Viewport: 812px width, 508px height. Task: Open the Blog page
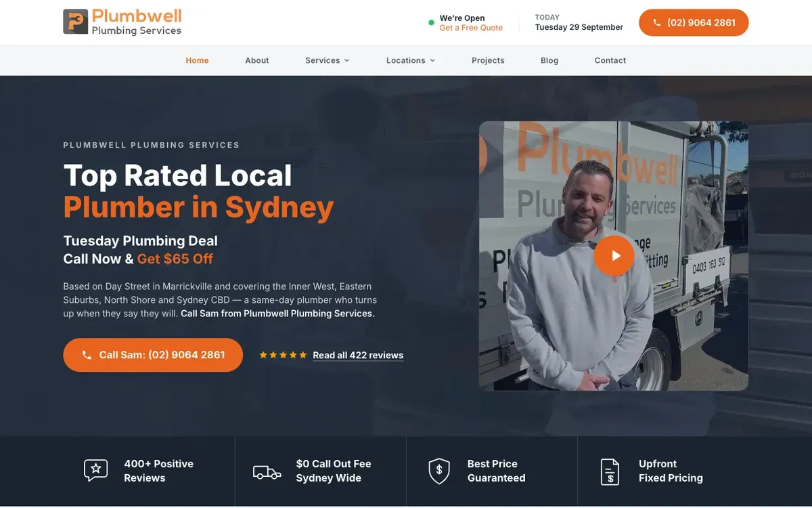549,60
